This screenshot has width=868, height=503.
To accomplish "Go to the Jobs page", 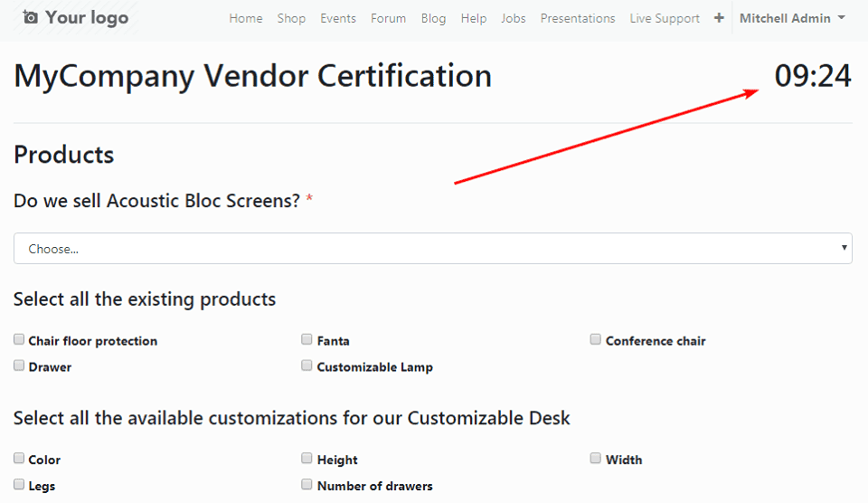I will [x=514, y=18].
